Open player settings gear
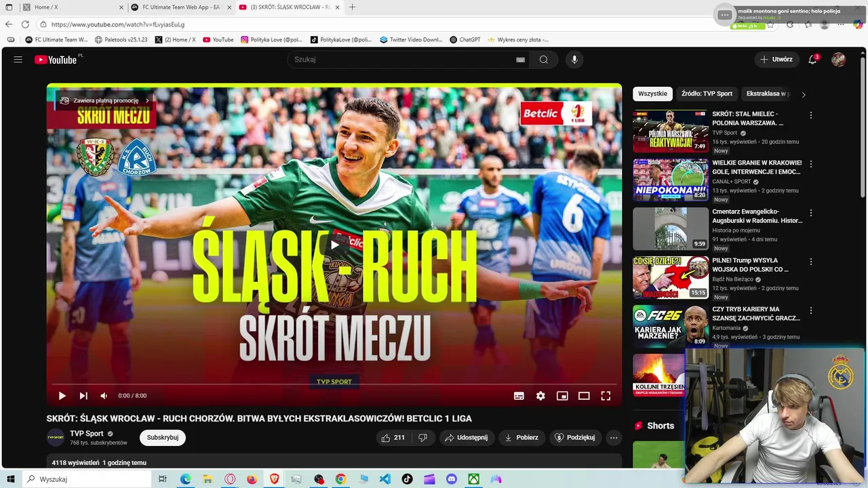Screen dimensions: 868x488 [540, 396]
